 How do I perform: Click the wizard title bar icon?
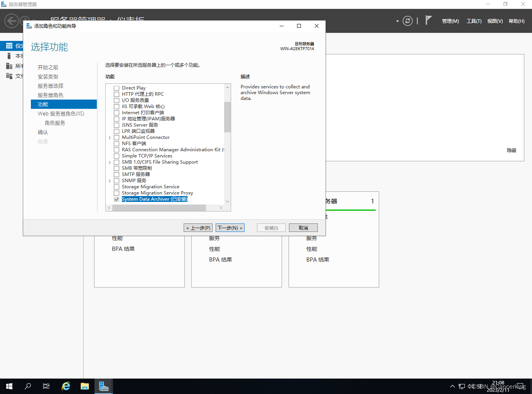[29, 26]
